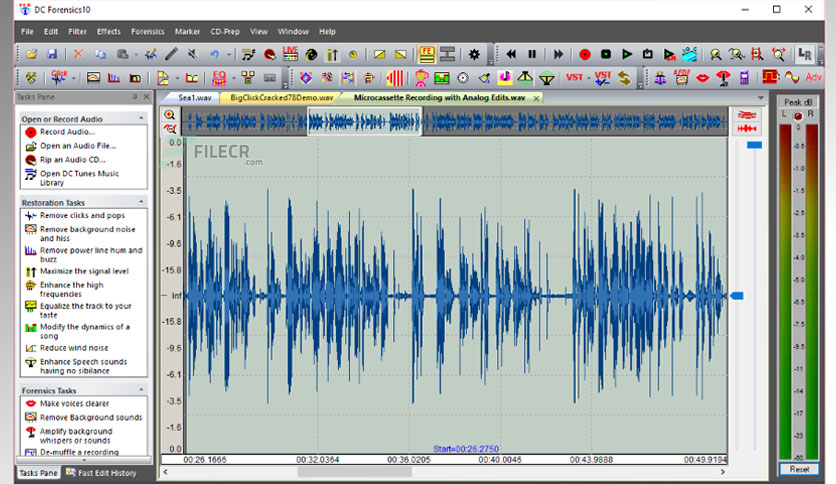836x484 pixels.
Task: Open the dropdown beside EQ icon
Action: (x=234, y=78)
